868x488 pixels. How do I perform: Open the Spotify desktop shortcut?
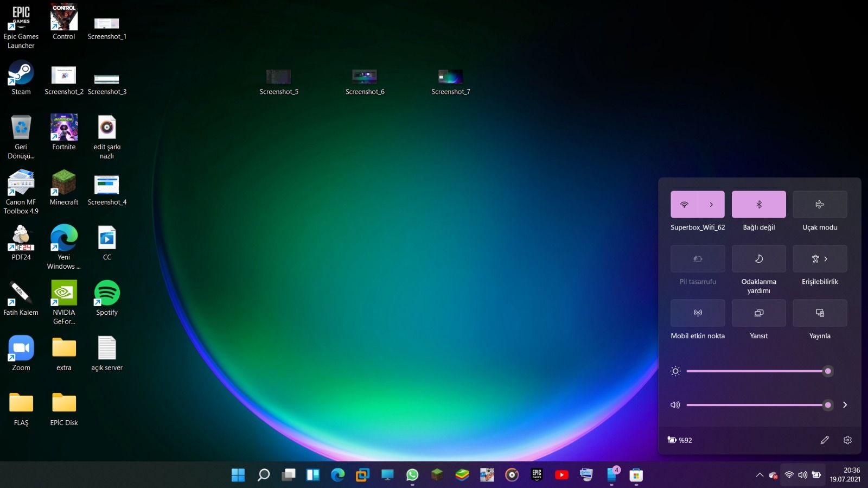click(107, 298)
